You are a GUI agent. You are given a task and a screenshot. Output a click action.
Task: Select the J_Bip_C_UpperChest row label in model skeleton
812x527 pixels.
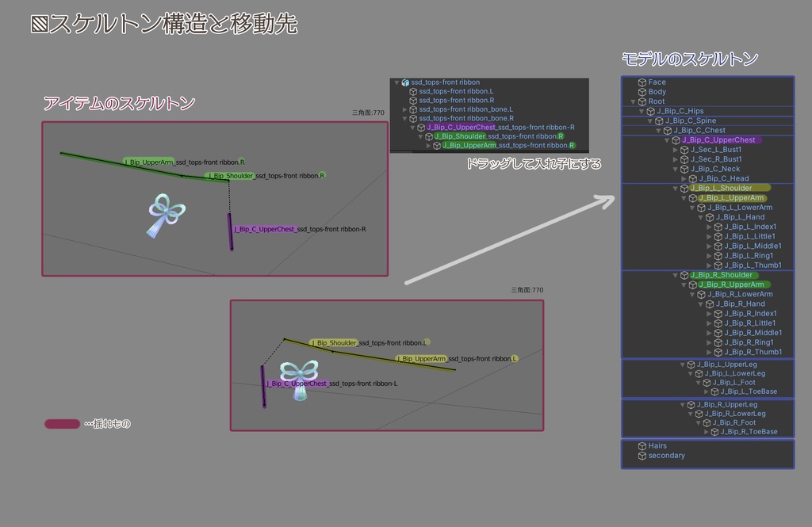(718, 139)
